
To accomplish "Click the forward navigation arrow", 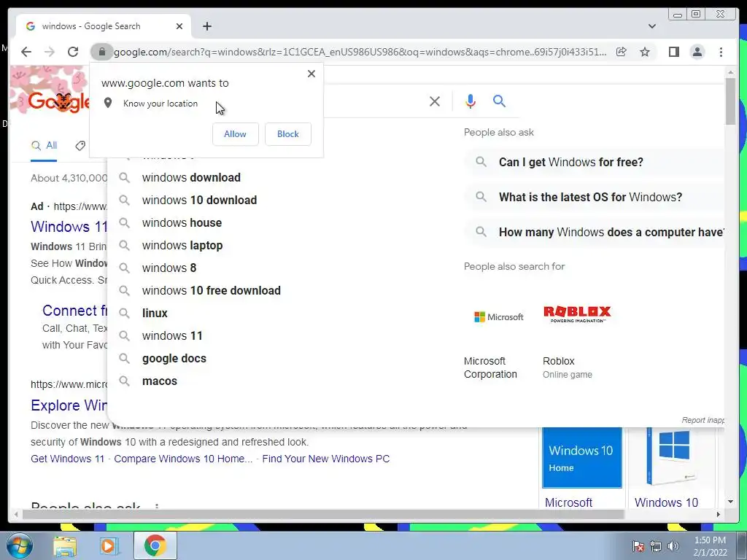I will (50, 52).
